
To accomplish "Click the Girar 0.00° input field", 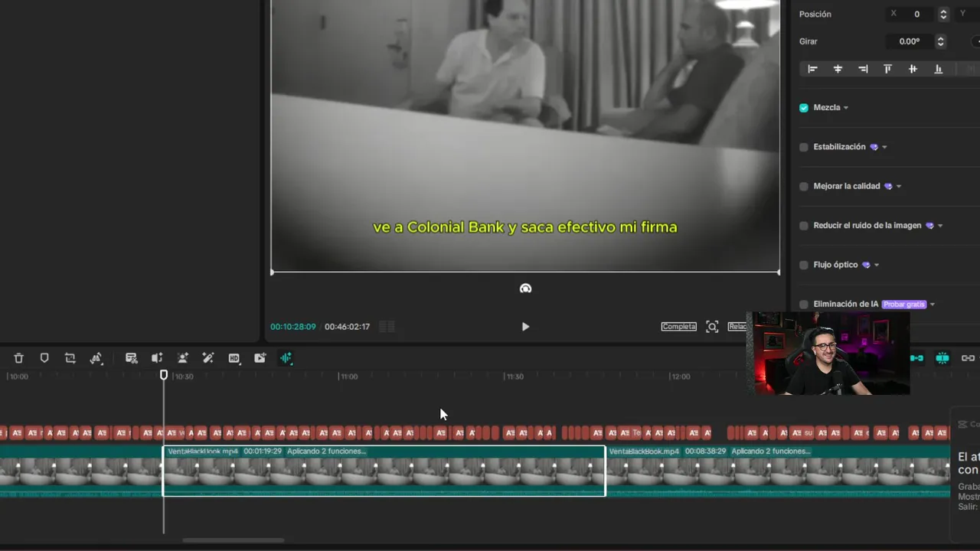I will (x=910, y=41).
